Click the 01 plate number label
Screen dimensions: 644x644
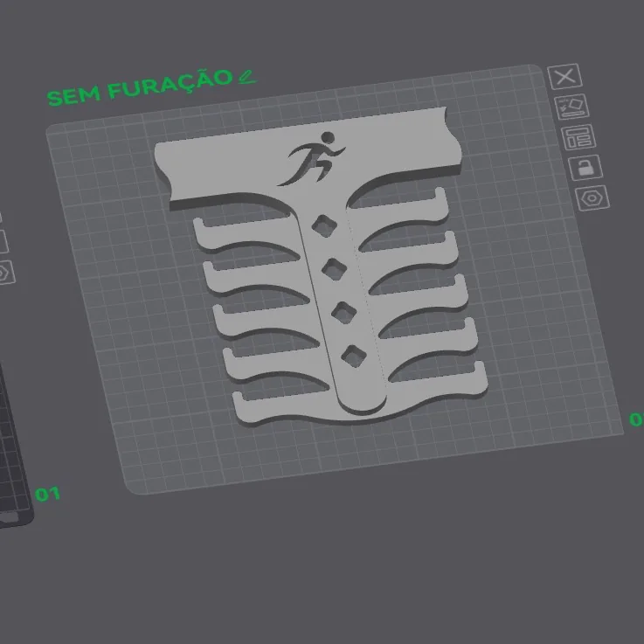click(x=48, y=494)
